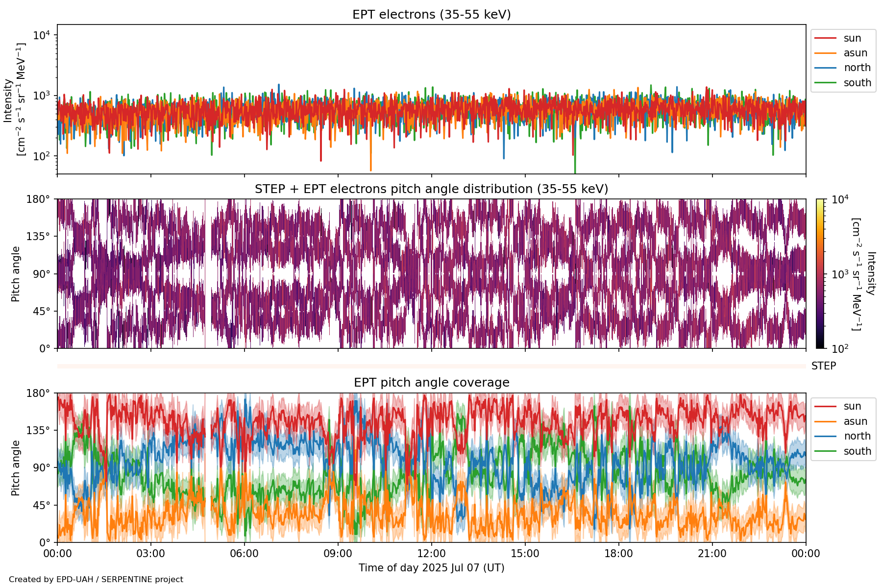This screenshot has width=882, height=588.
Task: Click the pale STEP coverage strip
Action: [x=431, y=366]
